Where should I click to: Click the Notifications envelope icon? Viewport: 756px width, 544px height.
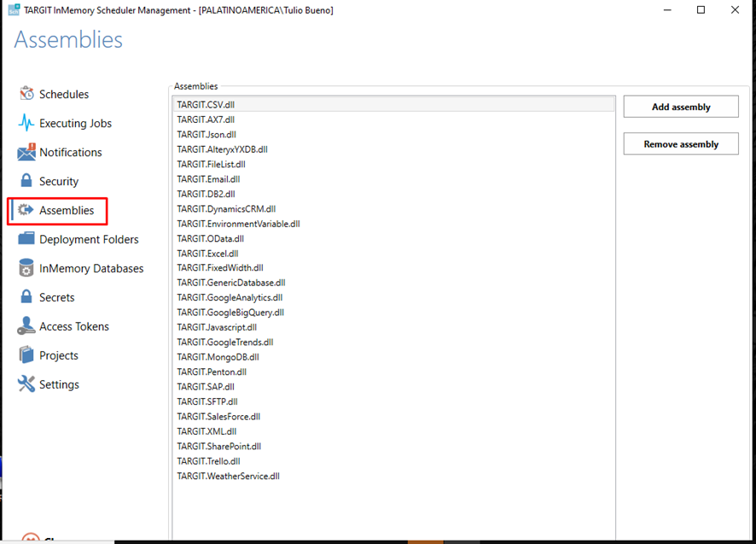click(x=26, y=152)
